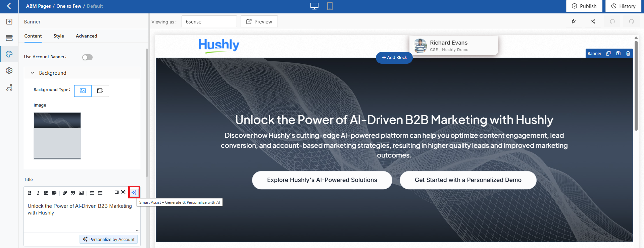Insert a link in the title editor
Screen dimensions: 644x248
[x=65, y=193]
